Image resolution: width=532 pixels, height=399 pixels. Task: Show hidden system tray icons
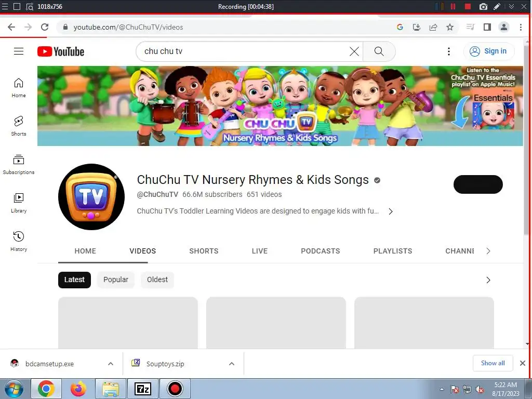tap(442, 389)
